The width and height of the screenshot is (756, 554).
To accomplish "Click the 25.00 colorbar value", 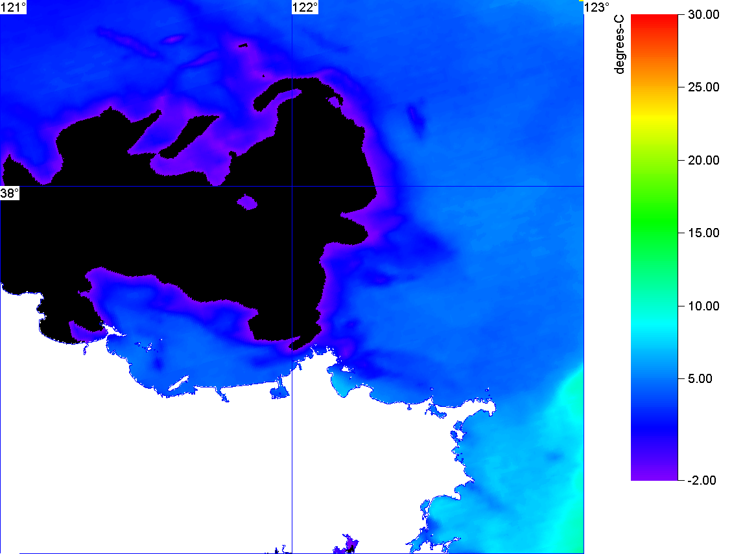I will click(x=703, y=87).
